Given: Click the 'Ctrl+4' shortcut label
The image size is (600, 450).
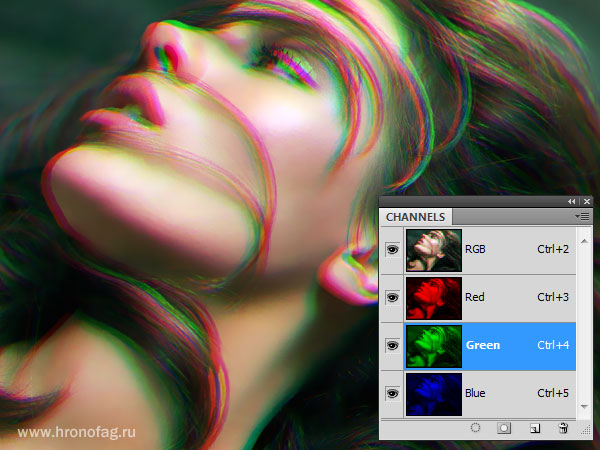Looking at the screenshot, I should 553,345.
